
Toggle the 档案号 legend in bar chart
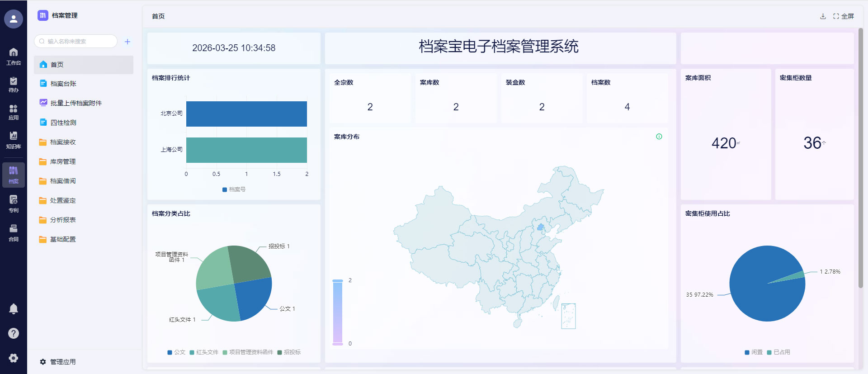(234, 189)
